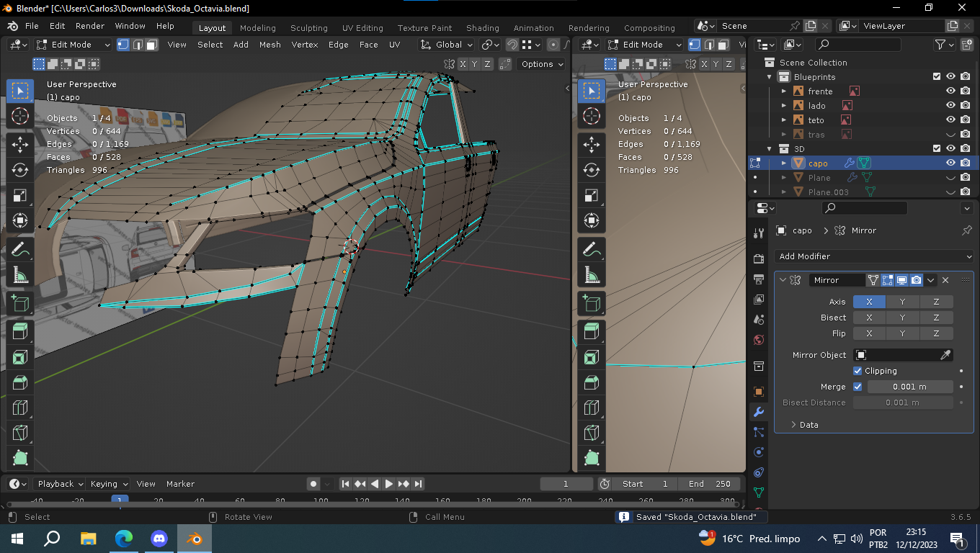The width and height of the screenshot is (980, 553).
Task: Open the Mesh menu
Action: click(x=269, y=45)
